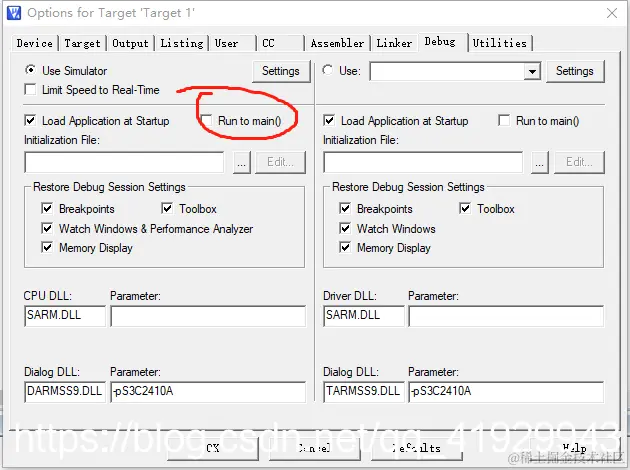The width and height of the screenshot is (630, 470).
Task: Toggle driver-side Breakpoints checkbox
Action: tap(345, 208)
